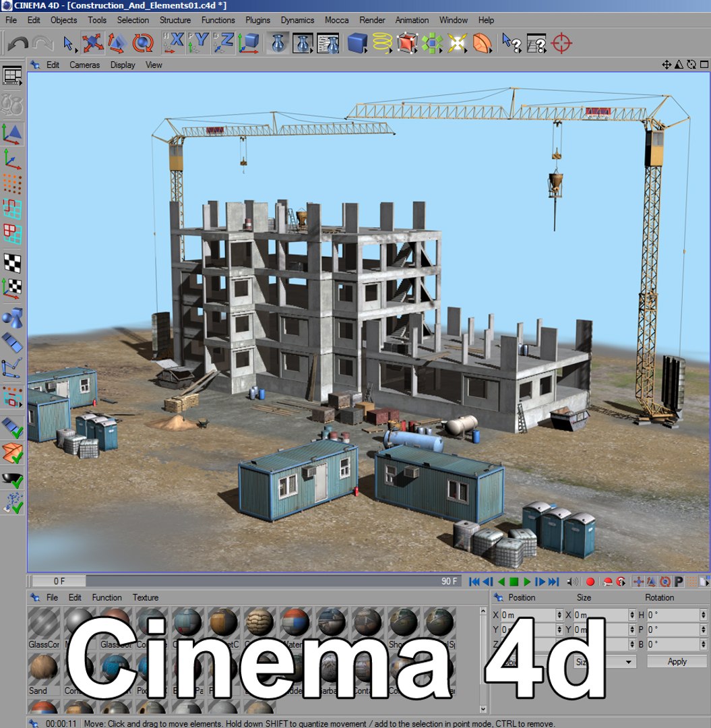Click the Make Editable icon in left sidebar
The image size is (711, 728).
[x=12, y=104]
